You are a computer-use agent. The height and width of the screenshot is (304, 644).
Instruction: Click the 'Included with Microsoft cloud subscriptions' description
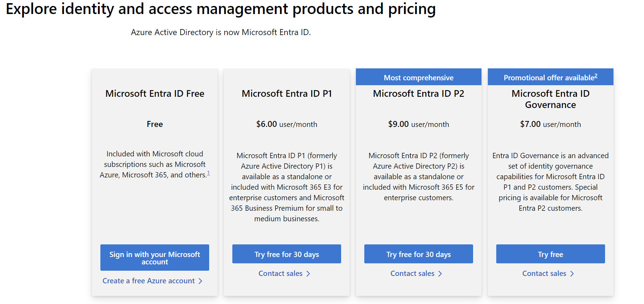(155, 164)
